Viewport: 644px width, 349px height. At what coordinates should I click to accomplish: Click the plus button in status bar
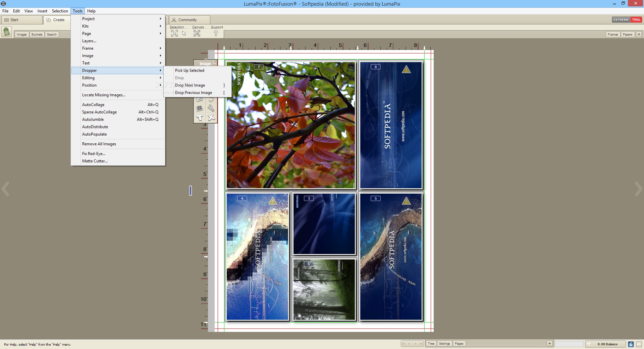pos(549,343)
